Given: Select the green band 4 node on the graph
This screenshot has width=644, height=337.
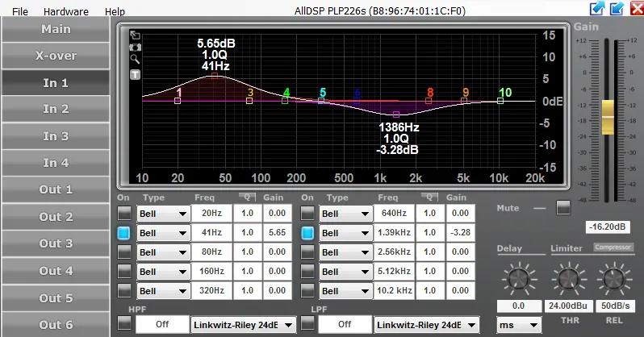Looking at the screenshot, I should [x=285, y=101].
